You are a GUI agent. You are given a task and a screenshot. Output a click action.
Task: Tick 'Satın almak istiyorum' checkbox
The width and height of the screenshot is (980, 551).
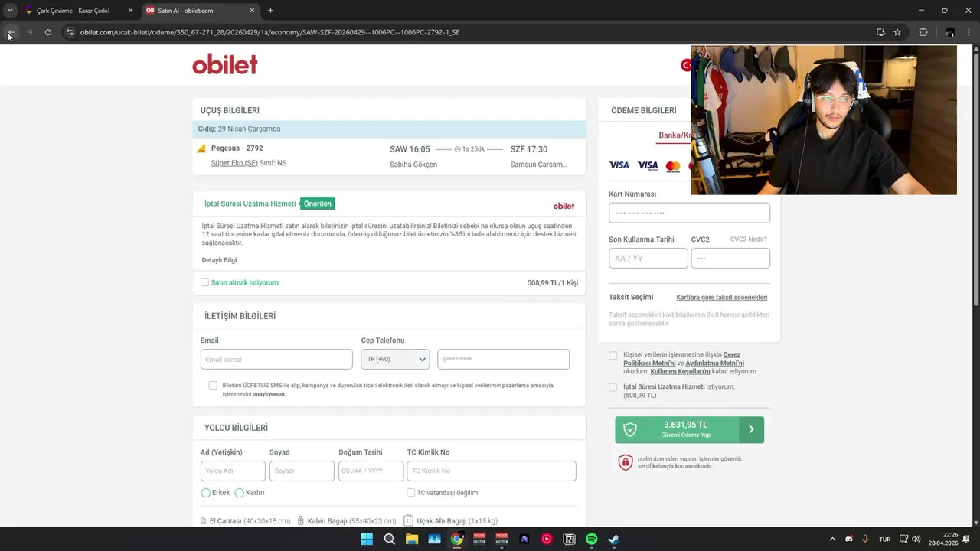coord(204,282)
